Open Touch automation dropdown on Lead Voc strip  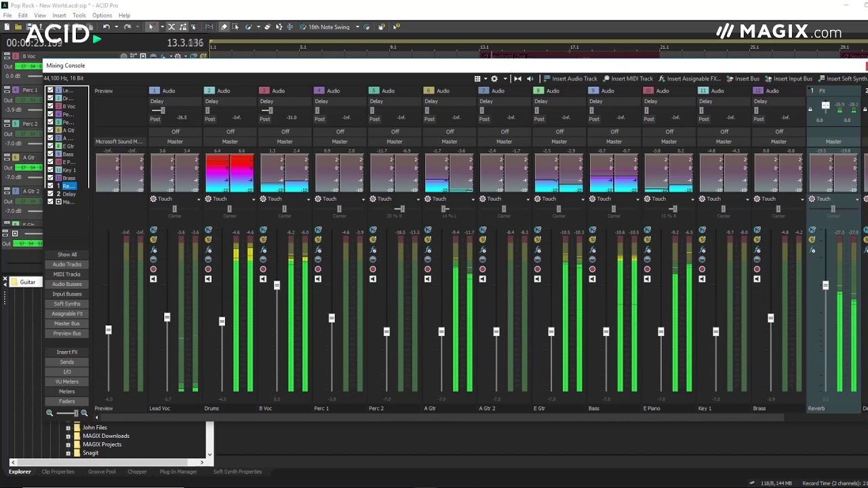pos(199,199)
